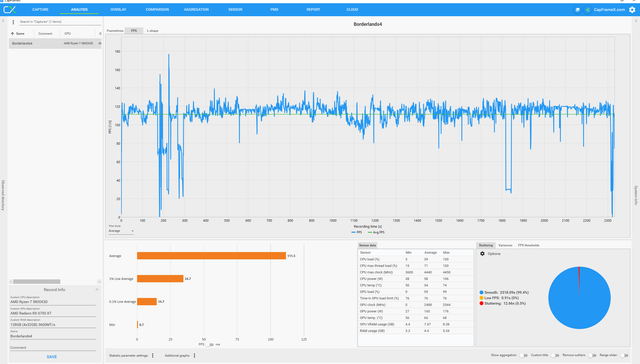This screenshot has height=364, width=640.
Task: Open the Options gear in stuttering panel
Action: point(482,254)
